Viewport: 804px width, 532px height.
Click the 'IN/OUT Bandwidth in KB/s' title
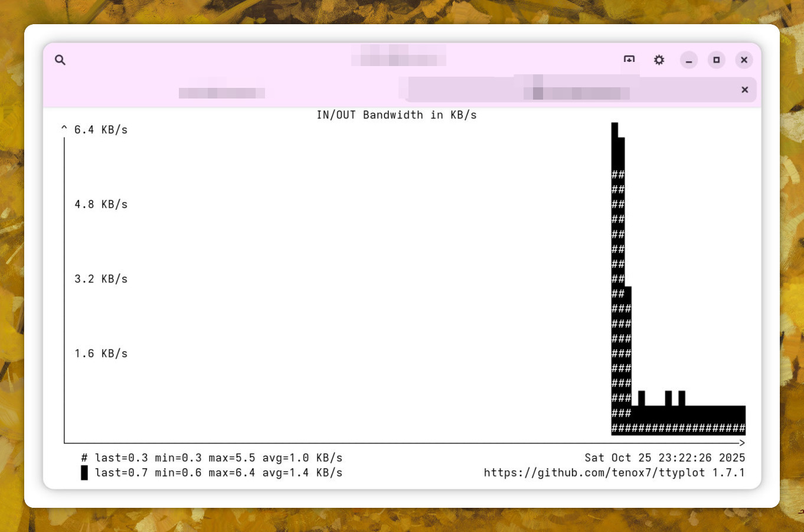coord(396,115)
